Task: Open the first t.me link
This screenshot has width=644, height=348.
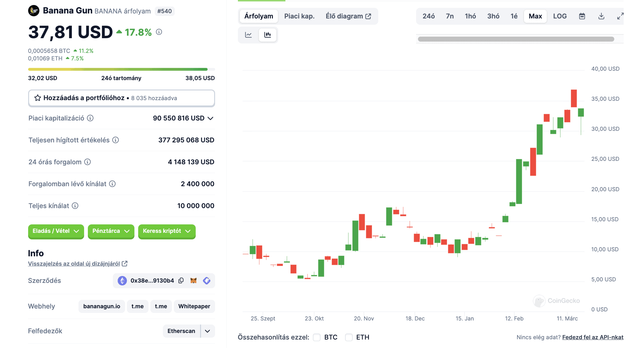Action: point(138,306)
